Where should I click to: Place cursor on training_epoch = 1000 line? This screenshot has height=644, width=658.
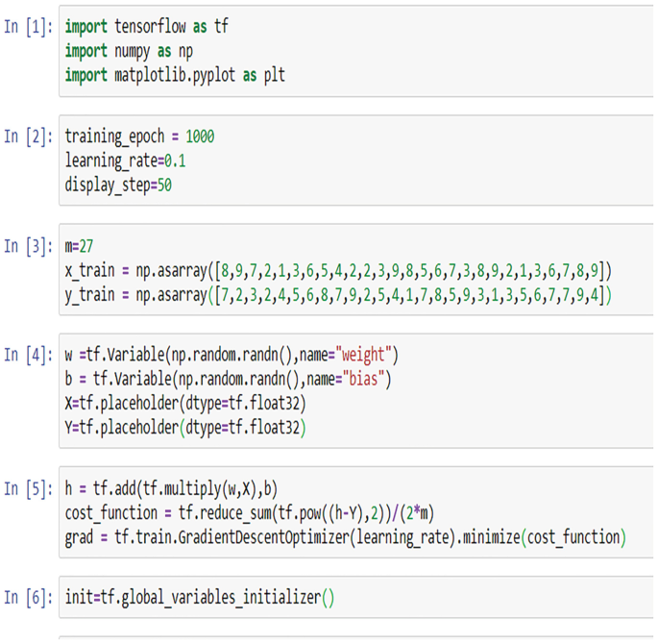tap(140, 136)
